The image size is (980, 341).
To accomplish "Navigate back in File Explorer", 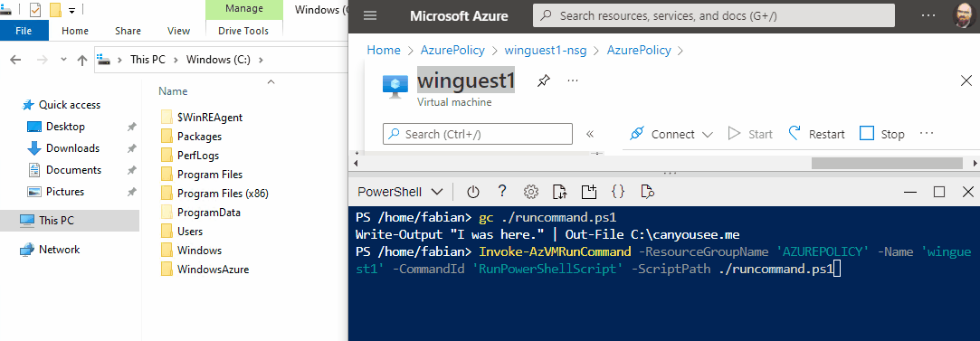I will 15,60.
